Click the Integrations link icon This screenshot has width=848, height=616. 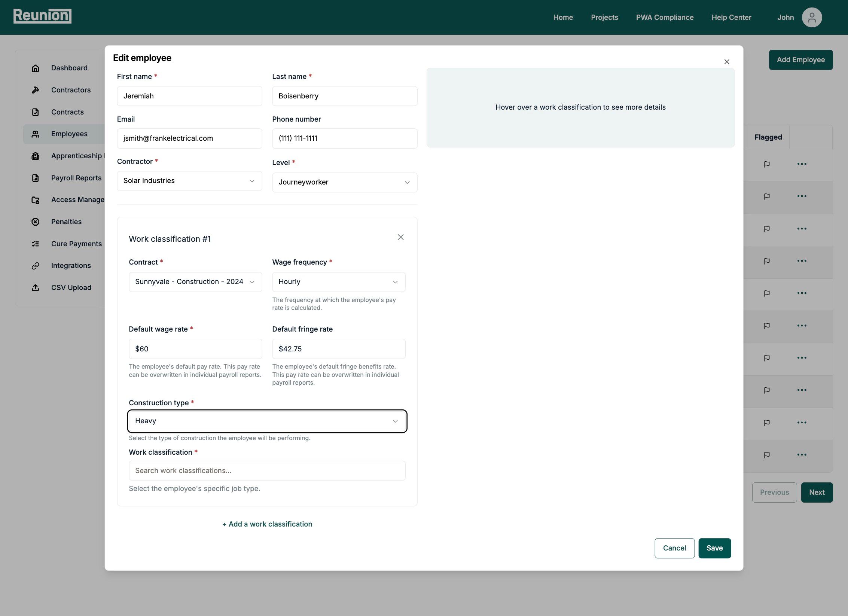point(36,266)
